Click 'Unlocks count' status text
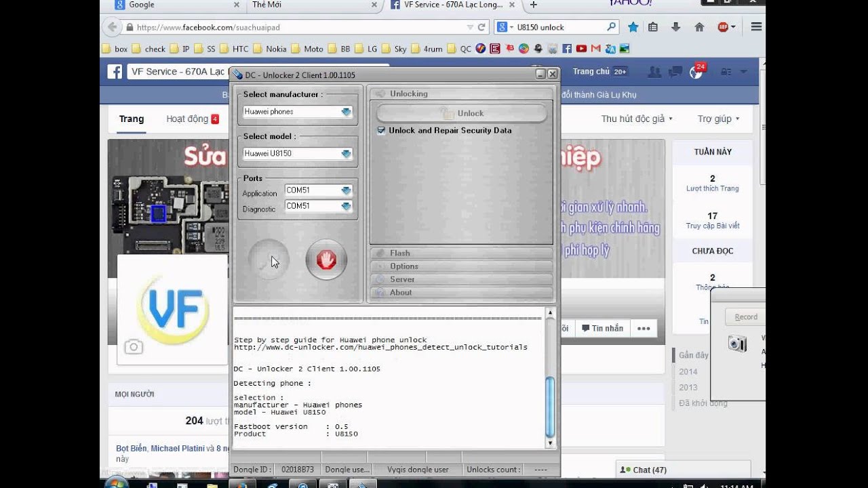868x488 pixels. (x=493, y=469)
